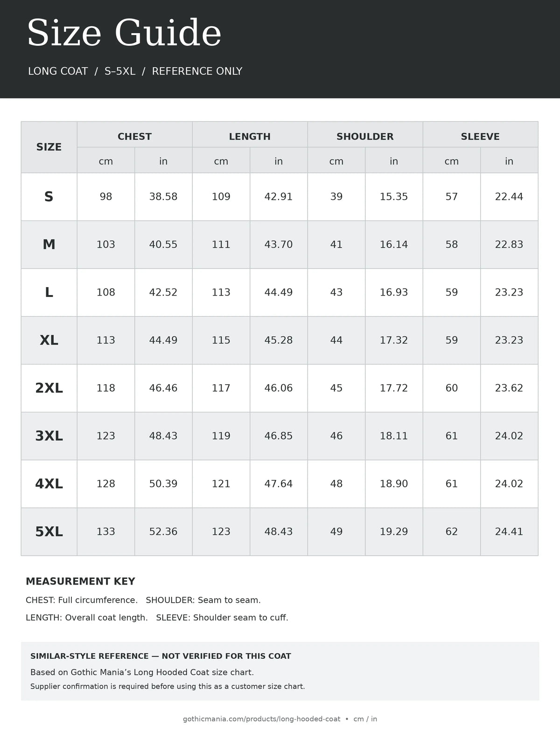Screen dimensions: 560x747
Task: Click the SIZE header cell
Action: tap(49, 147)
